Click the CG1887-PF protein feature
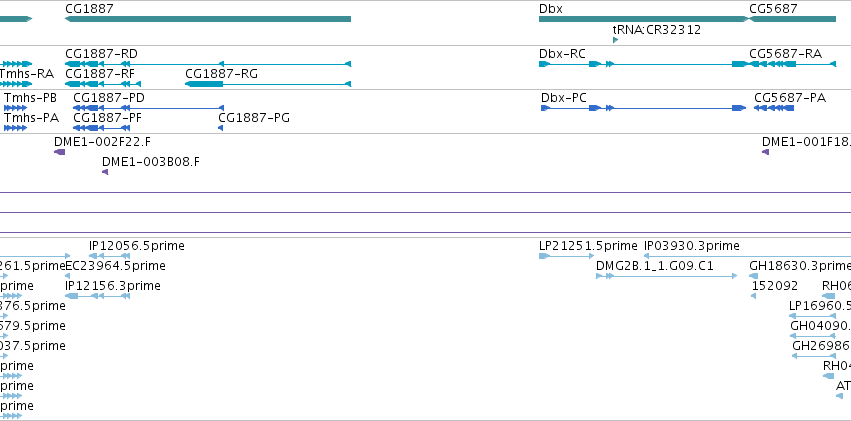851x421 pixels. tap(101, 128)
